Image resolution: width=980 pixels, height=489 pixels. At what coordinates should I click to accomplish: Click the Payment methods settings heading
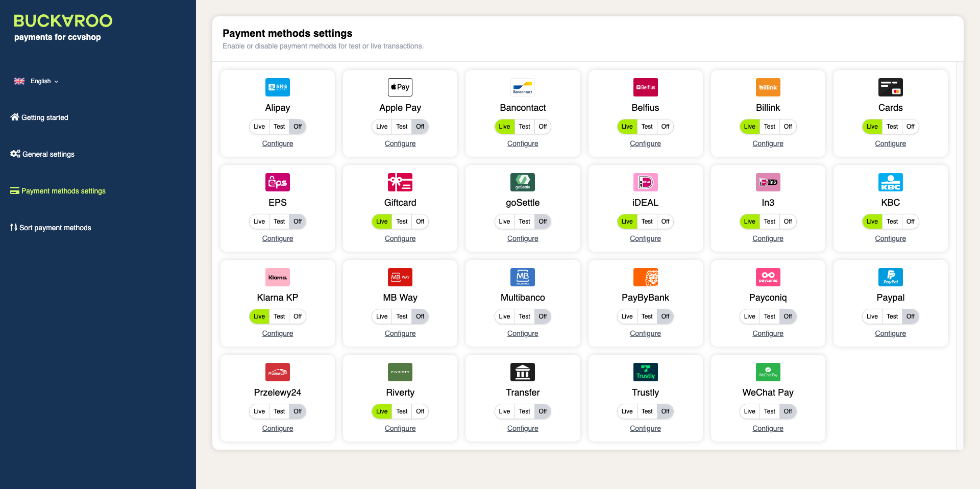point(287,33)
